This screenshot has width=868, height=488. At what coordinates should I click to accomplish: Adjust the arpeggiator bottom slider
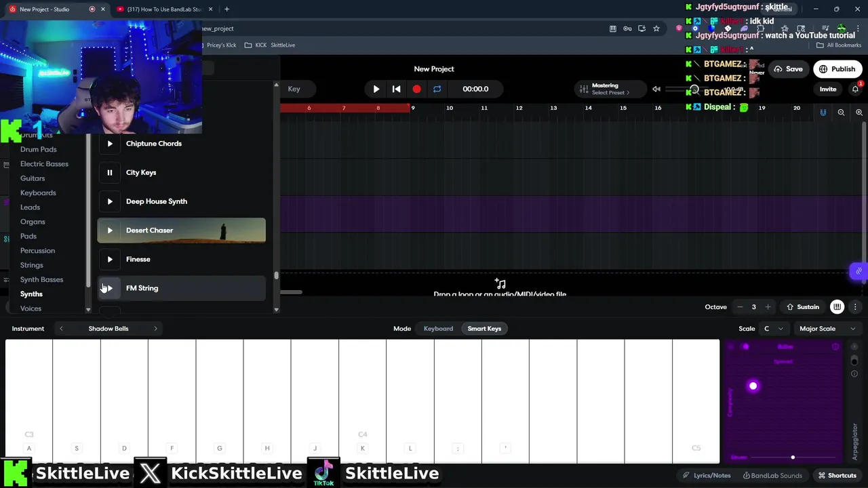(x=793, y=457)
